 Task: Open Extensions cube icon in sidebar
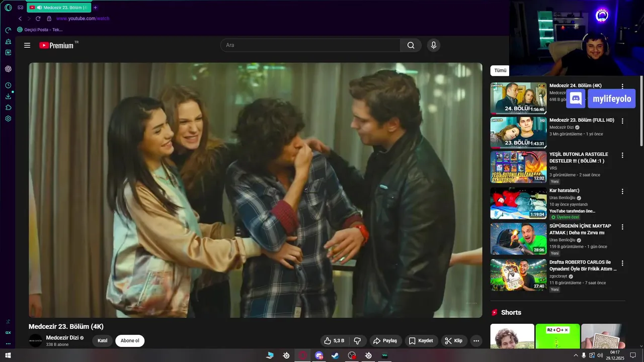[x=8, y=108]
